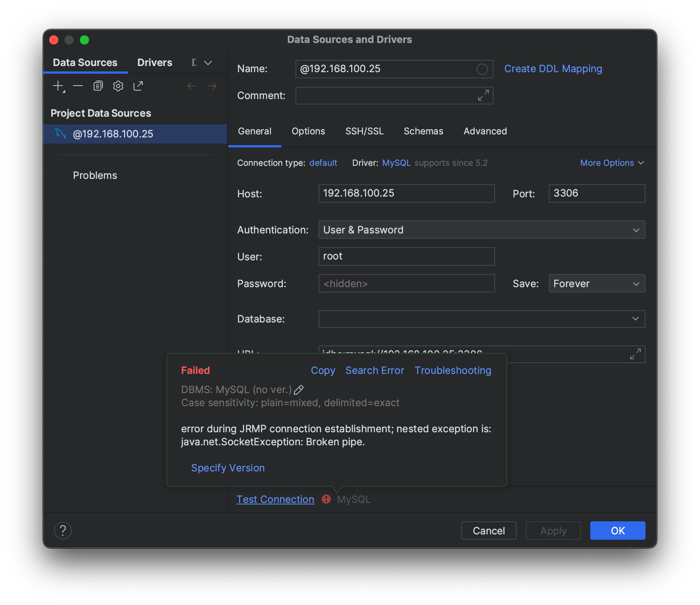Click into the Host input field
The image size is (700, 605).
[x=406, y=193]
